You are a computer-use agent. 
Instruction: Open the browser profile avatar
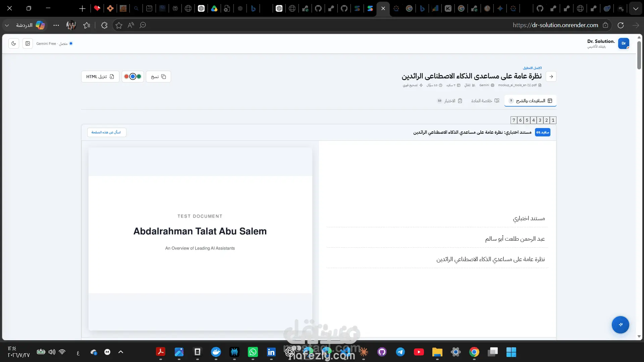tap(71, 25)
